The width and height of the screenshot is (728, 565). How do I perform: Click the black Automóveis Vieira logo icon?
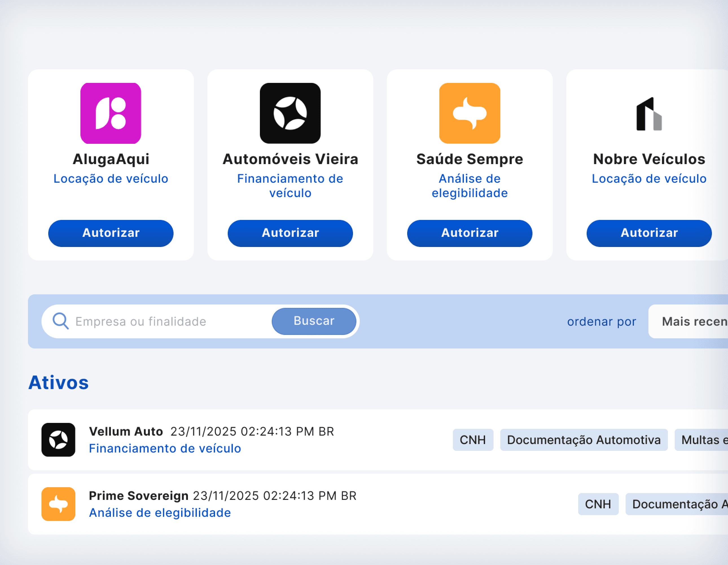click(290, 113)
